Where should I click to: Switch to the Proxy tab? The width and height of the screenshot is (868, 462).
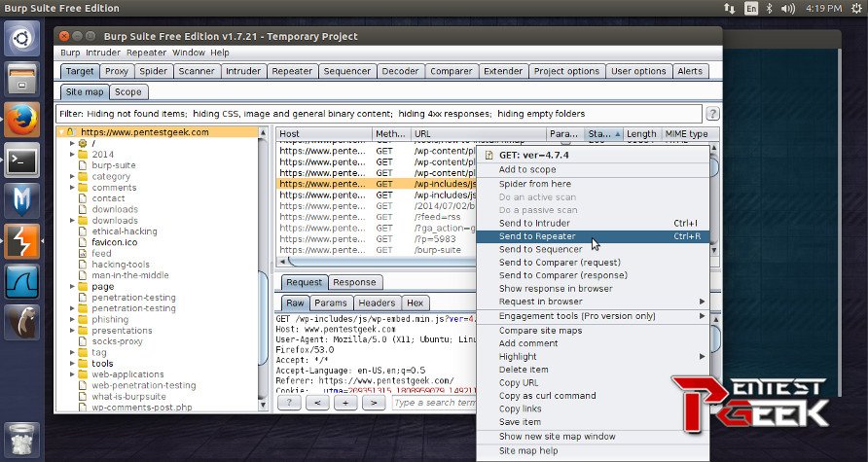(x=116, y=71)
